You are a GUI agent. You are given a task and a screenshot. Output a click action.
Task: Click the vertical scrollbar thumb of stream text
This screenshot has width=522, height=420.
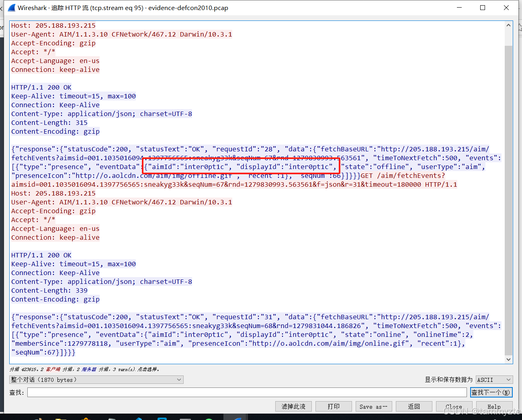point(508,201)
